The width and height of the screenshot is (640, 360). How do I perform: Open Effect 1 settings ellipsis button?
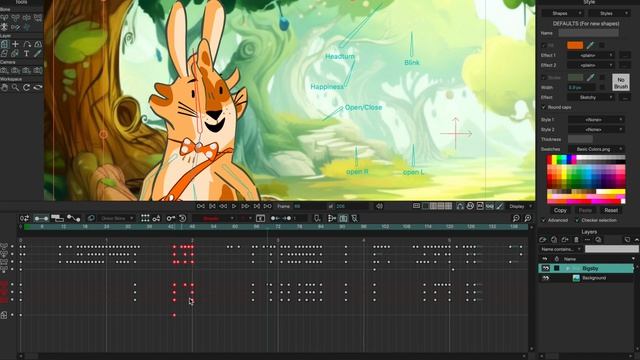click(x=624, y=55)
